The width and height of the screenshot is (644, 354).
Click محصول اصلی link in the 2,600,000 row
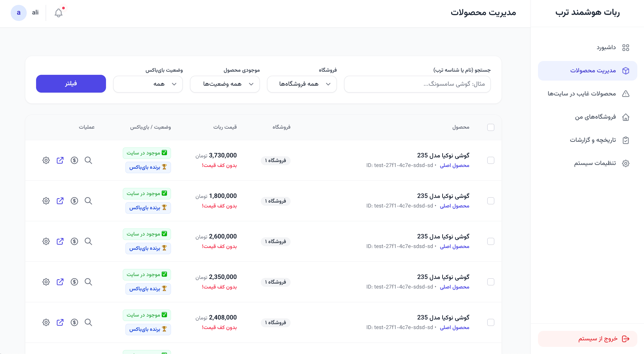454,246
